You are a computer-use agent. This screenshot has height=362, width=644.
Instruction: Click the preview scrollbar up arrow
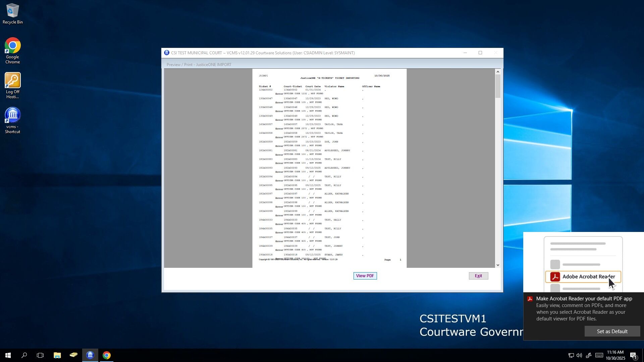[498, 72]
